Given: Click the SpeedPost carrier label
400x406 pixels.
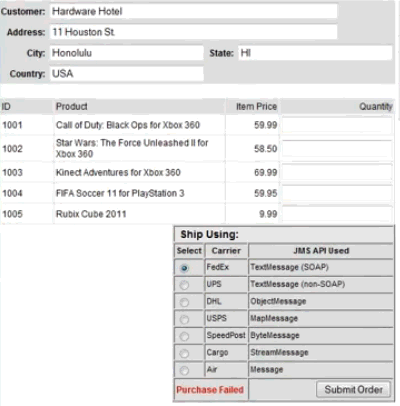Looking at the screenshot, I should (226, 335).
